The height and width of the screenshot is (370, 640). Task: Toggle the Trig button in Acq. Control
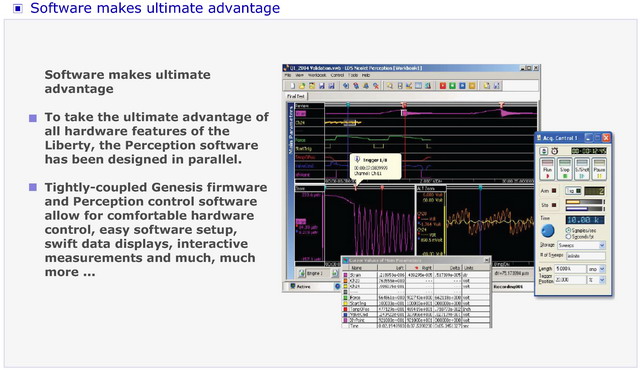pos(573,191)
